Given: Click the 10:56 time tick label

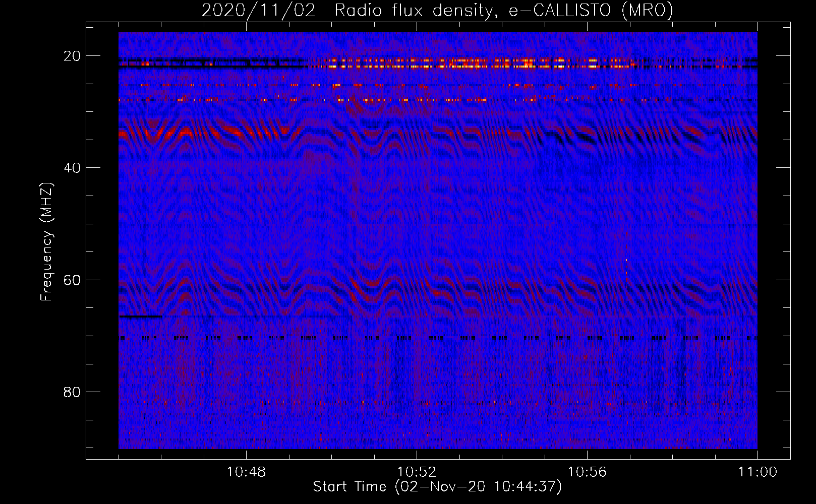Looking at the screenshot, I should coord(587,472).
